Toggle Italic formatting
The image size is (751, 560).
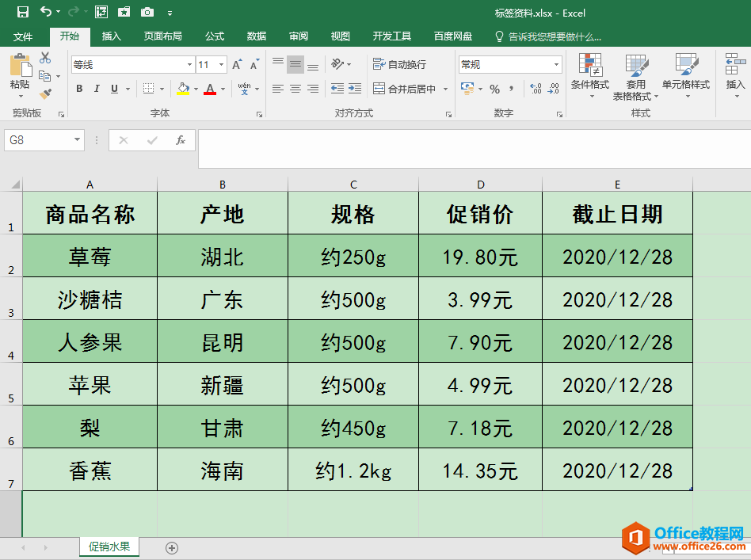[x=97, y=89]
